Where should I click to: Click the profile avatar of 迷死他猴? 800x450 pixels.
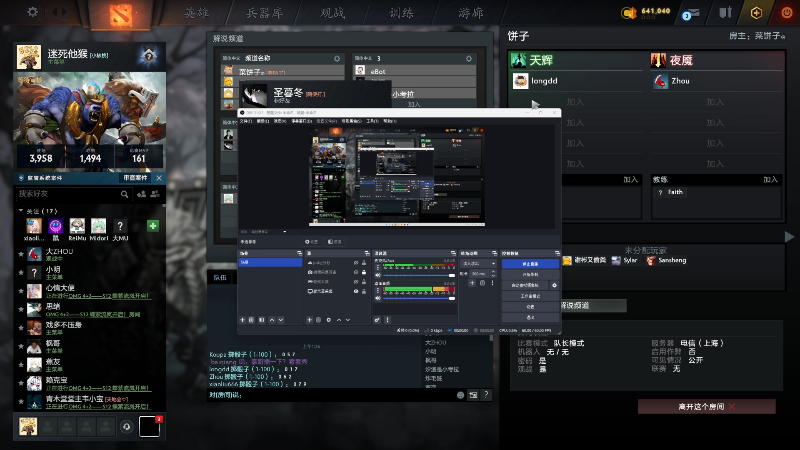(x=29, y=57)
